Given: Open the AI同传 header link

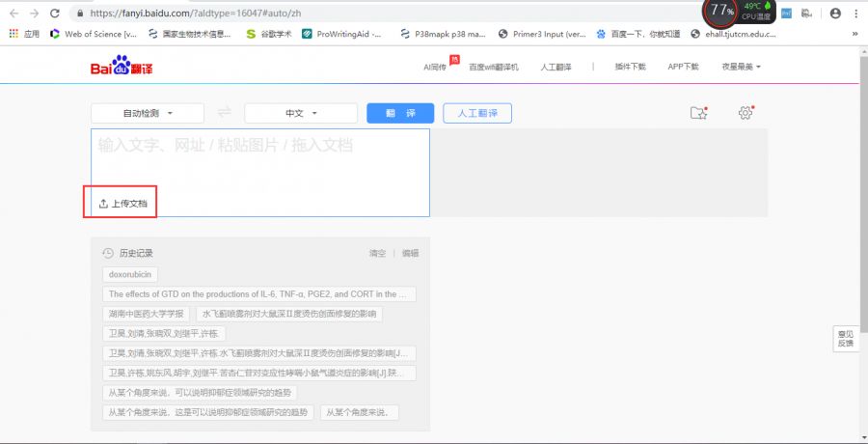Looking at the screenshot, I should [435, 67].
